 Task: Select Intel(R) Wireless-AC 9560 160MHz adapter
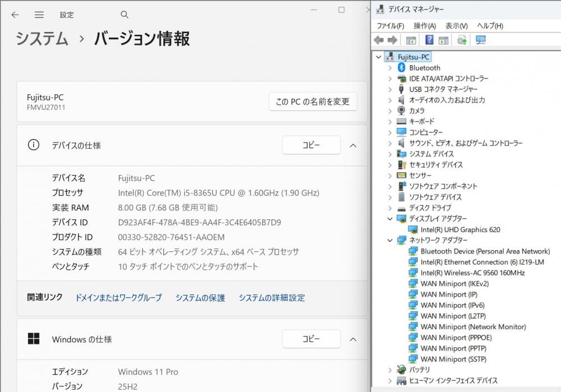[472, 273]
